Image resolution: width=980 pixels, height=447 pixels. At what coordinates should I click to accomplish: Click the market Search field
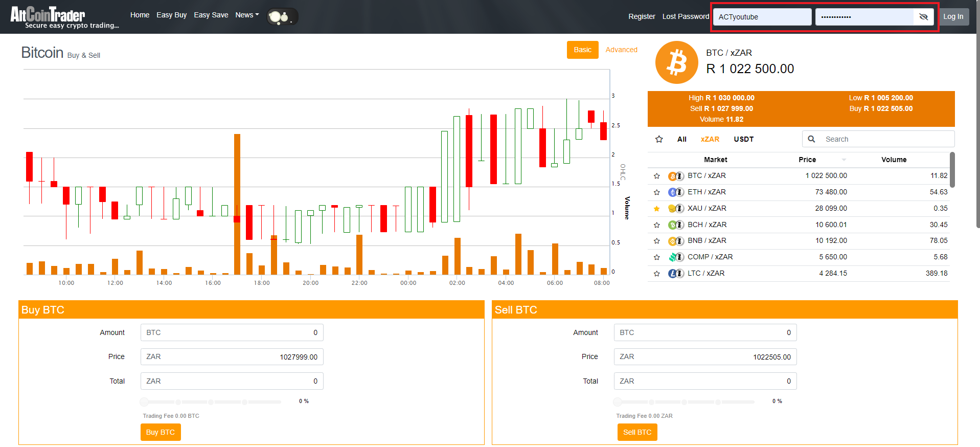pos(878,139)
